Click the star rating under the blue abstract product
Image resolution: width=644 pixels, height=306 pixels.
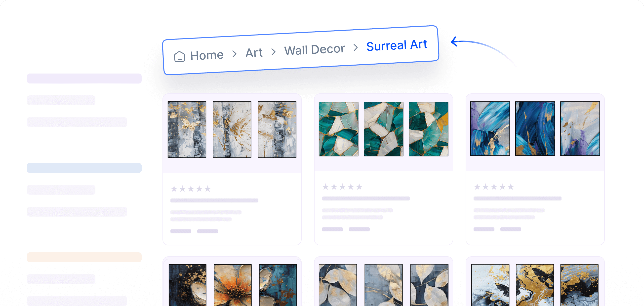(493, 187)
